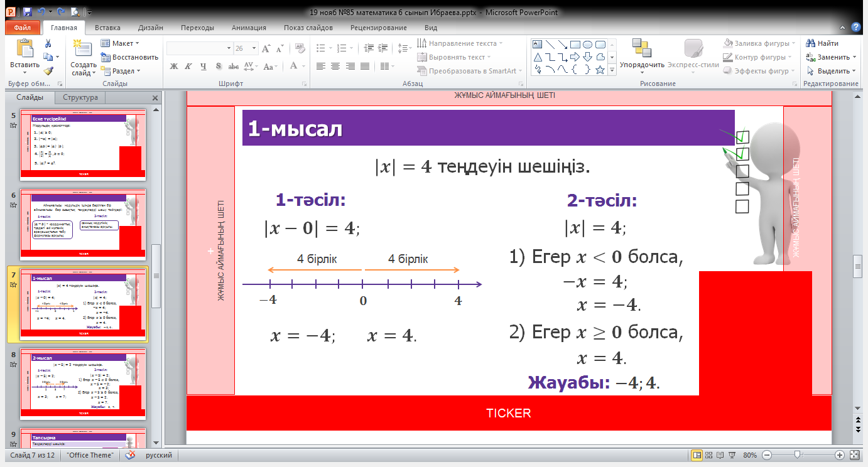This screenshot has width=868, height=467.
Task: Increase the font size
Action: (x=266, y=48)
